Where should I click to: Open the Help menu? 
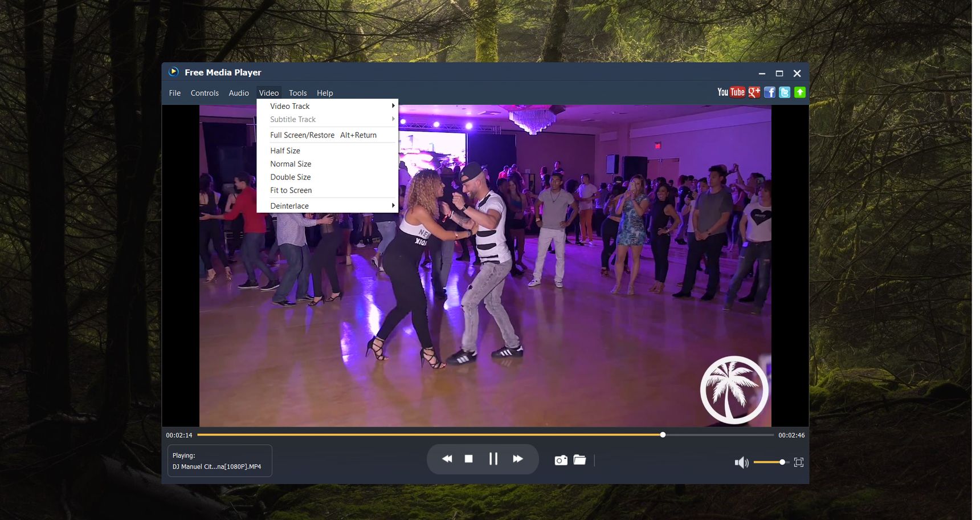(325, 93)
